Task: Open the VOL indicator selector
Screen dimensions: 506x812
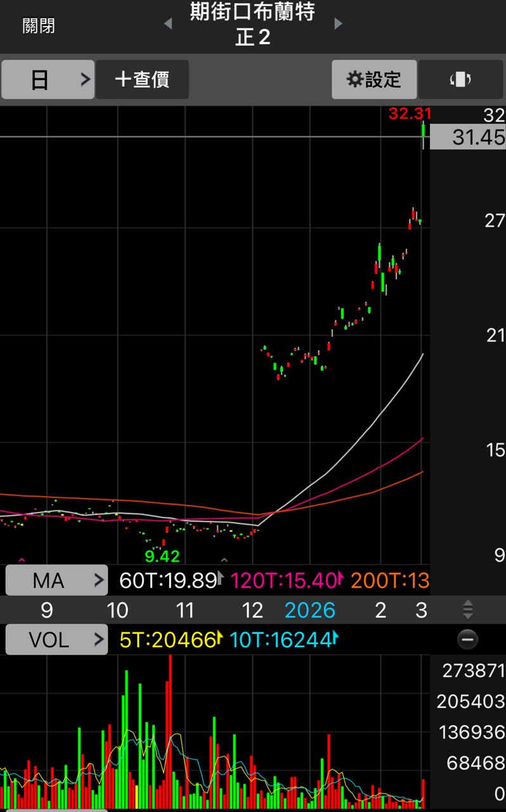Action: click(56, 639)
